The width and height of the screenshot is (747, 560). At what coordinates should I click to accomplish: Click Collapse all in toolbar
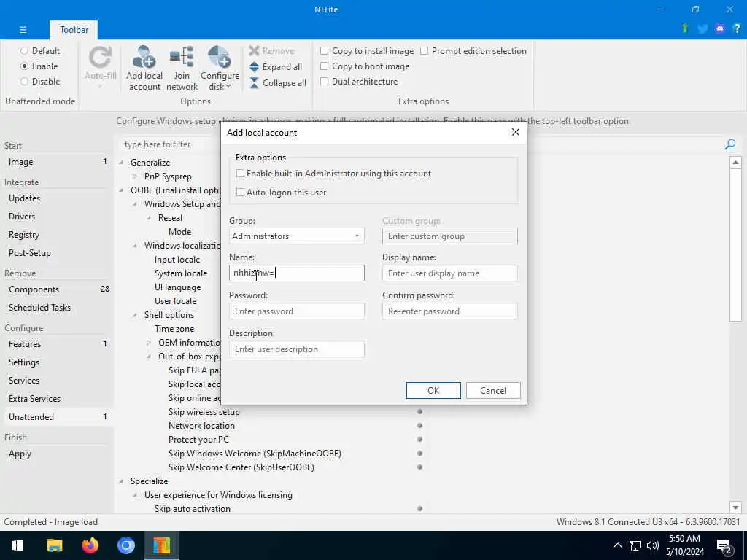[278, 83]
